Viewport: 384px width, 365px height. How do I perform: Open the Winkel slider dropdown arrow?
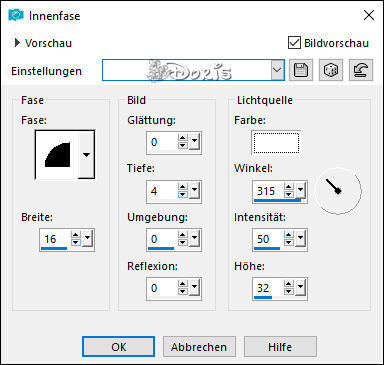[301, 190]
